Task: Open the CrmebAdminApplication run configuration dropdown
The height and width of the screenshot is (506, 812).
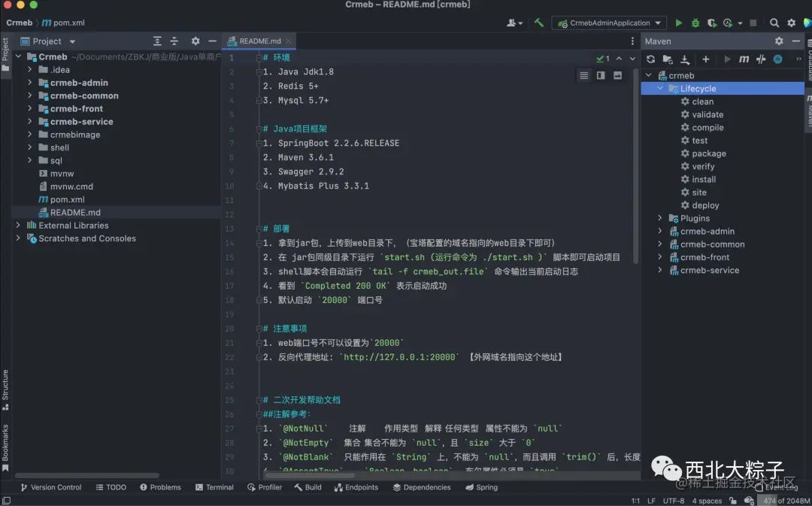Action: [x=609, y=23]
